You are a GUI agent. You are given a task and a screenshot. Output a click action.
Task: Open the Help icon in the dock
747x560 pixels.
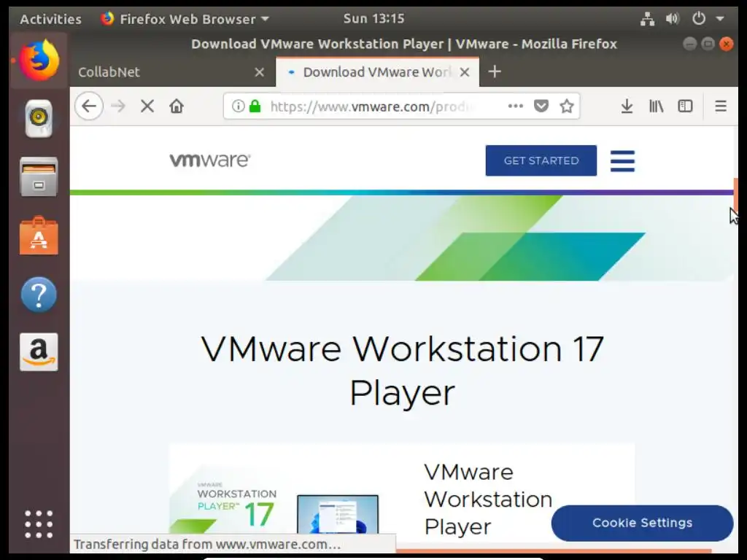point(39,295)
